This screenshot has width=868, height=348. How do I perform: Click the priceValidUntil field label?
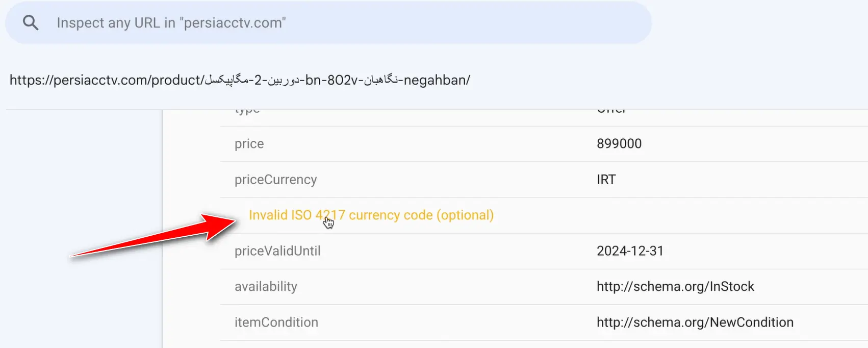coord(277,251)
